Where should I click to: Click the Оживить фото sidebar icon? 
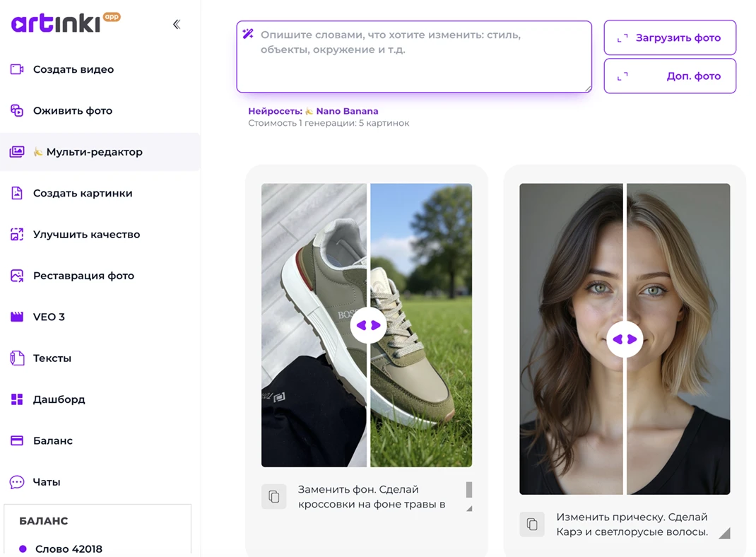pyautogui.click(x=17, y=111)
